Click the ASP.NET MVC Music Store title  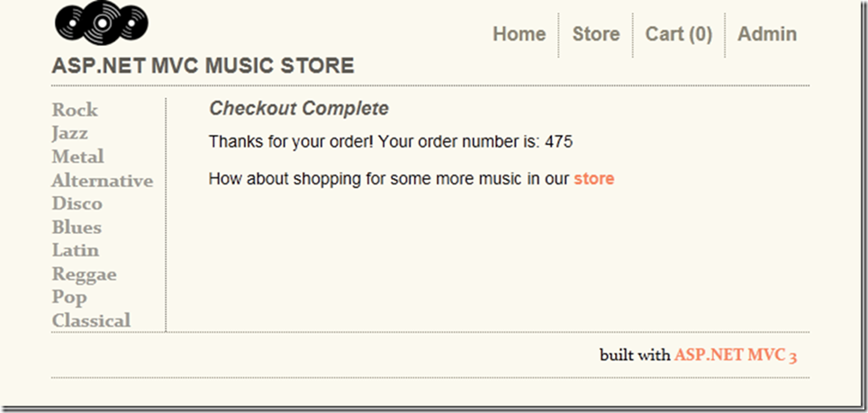203,66
